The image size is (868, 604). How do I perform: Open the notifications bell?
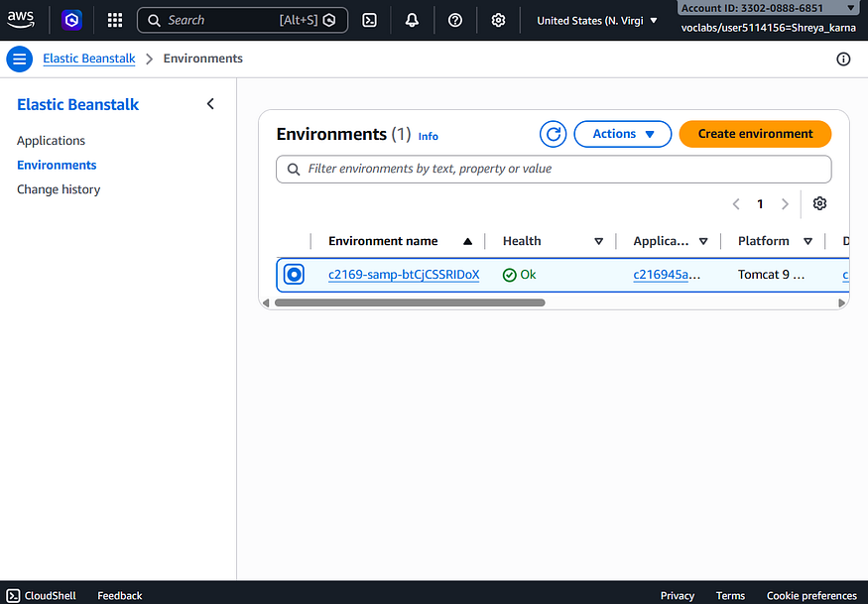coord(412,21)
